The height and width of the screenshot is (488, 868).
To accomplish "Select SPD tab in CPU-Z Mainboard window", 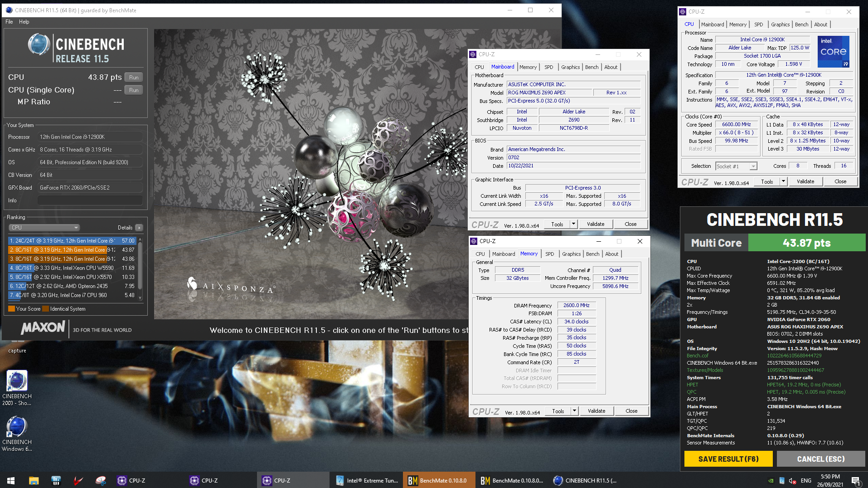I will (x=548, y=67).
